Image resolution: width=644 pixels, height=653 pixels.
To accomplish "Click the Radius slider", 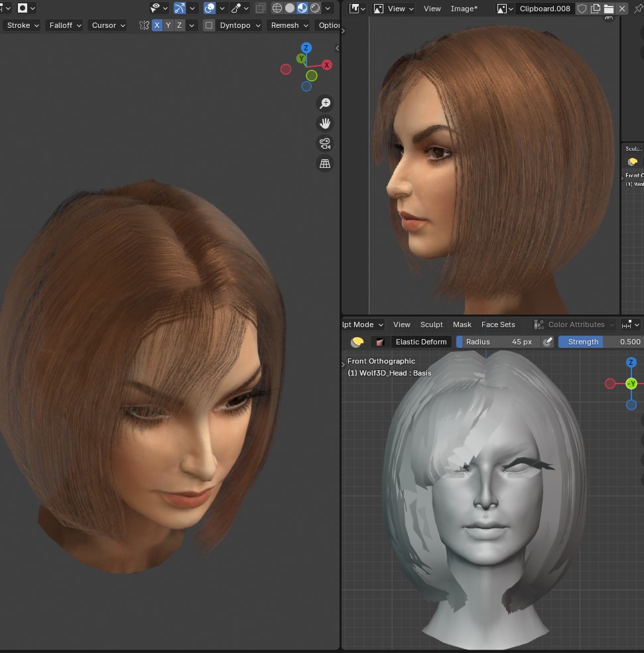I will (x=498, y=342).
